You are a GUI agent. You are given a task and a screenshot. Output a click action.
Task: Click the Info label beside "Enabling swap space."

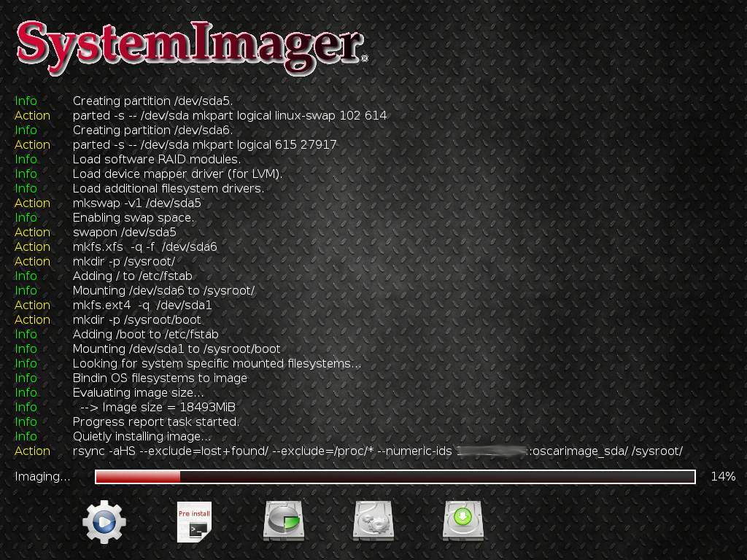click(x=26, y=217)
